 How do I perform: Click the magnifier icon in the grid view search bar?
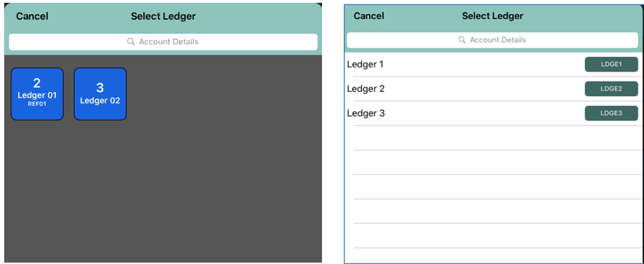point(131,42)
